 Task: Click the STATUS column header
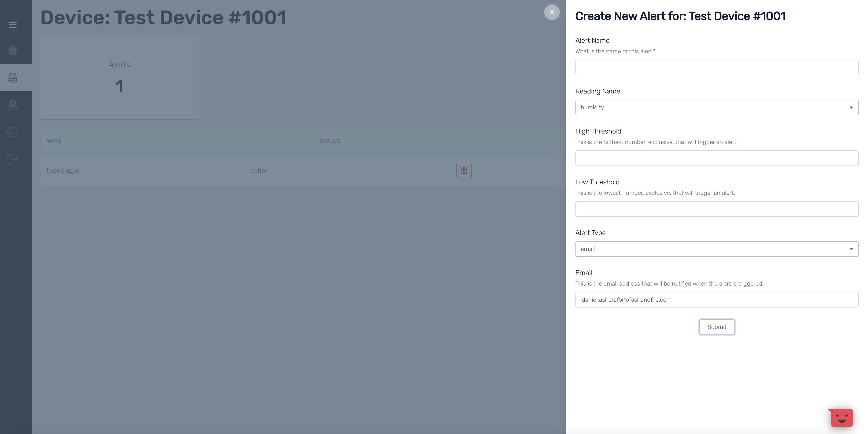[x=329, y=141]
